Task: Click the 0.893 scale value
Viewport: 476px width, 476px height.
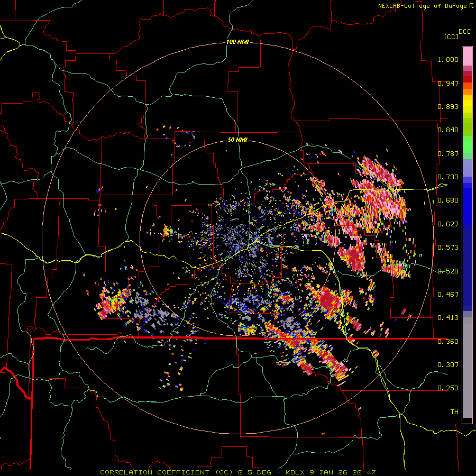Action: [448, 106]
